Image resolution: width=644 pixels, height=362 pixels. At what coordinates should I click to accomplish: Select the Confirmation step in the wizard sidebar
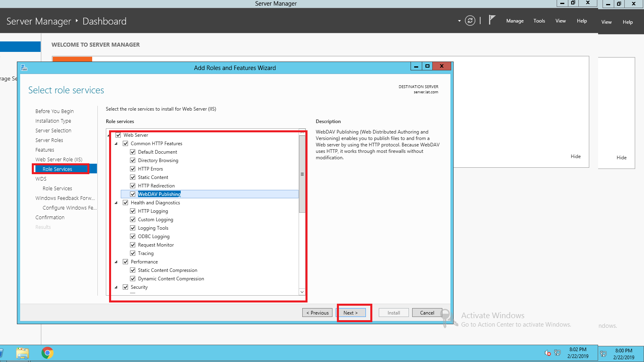(50, 218)
